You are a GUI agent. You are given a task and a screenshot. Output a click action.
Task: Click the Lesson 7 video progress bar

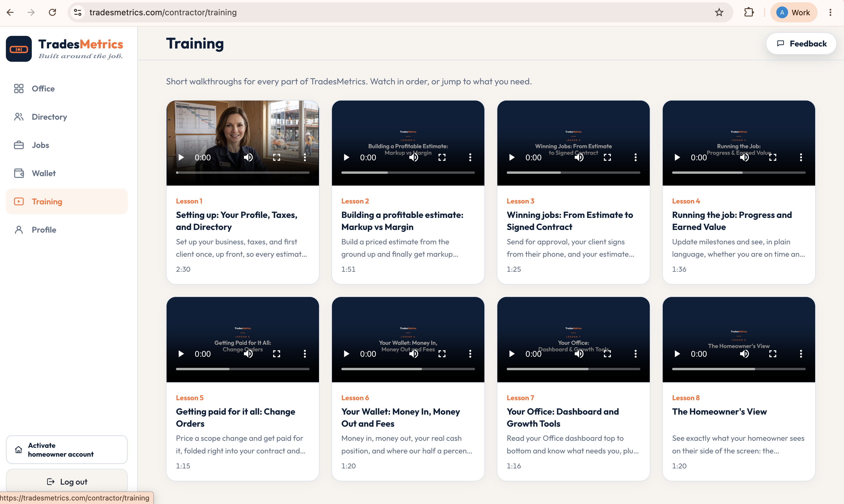(574, 369)
